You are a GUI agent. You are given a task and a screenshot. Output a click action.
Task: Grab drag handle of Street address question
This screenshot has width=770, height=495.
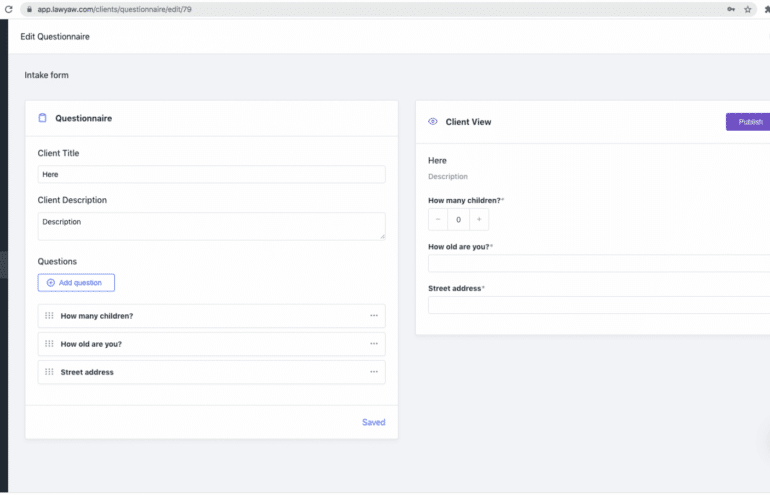[x=49, y=372]
